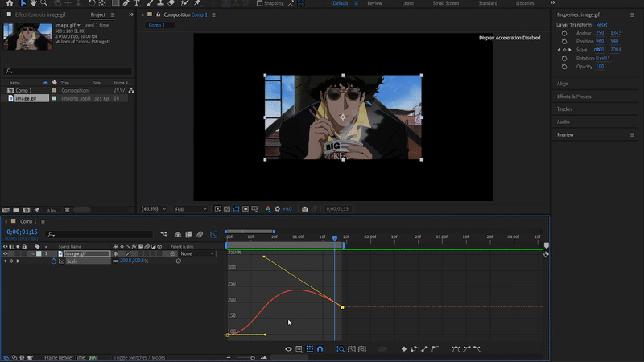644x362 pixels.
Task: Switch to the Standard workspace
Action: [488, 3]
